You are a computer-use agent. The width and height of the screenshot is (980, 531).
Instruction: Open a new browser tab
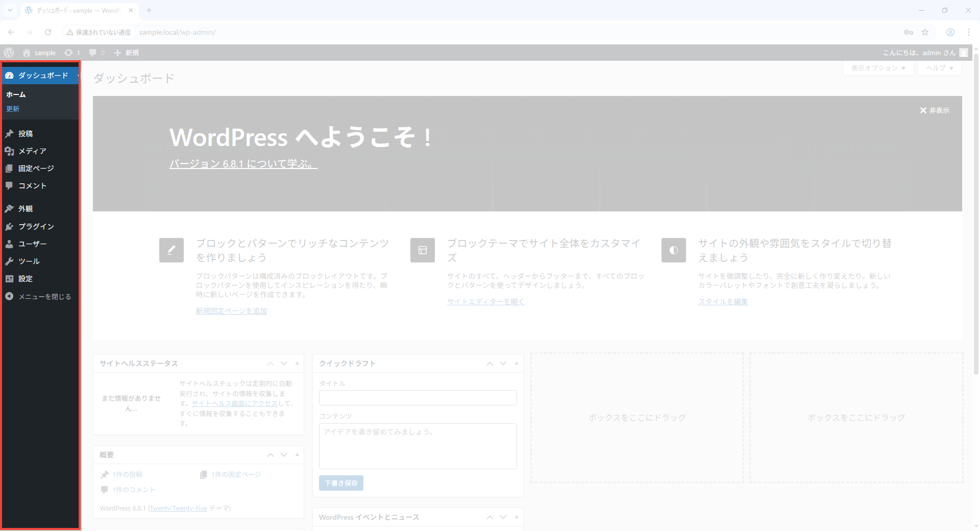(x=149, y=10)
